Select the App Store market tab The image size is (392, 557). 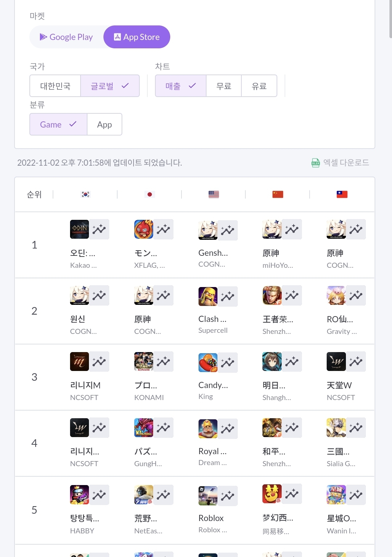pyautogui.click(x=137, y=37)
